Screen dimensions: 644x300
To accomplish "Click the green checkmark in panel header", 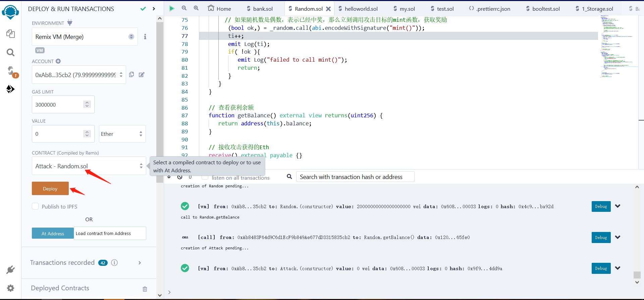I will 143,9.
